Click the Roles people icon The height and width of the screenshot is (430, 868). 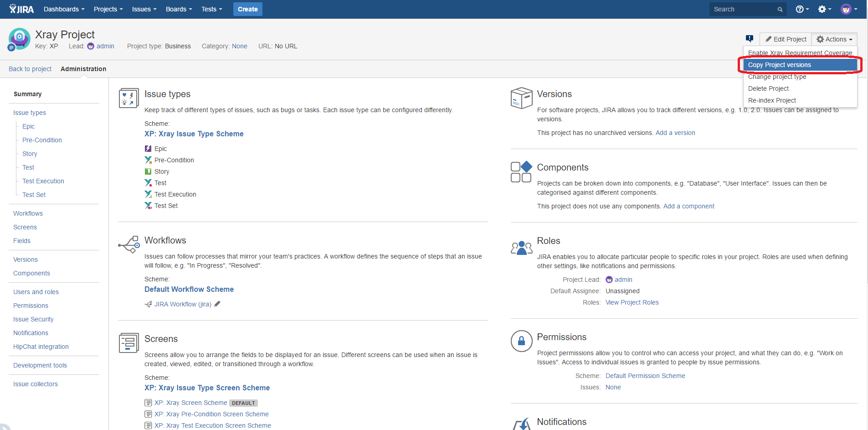point(522,248)
